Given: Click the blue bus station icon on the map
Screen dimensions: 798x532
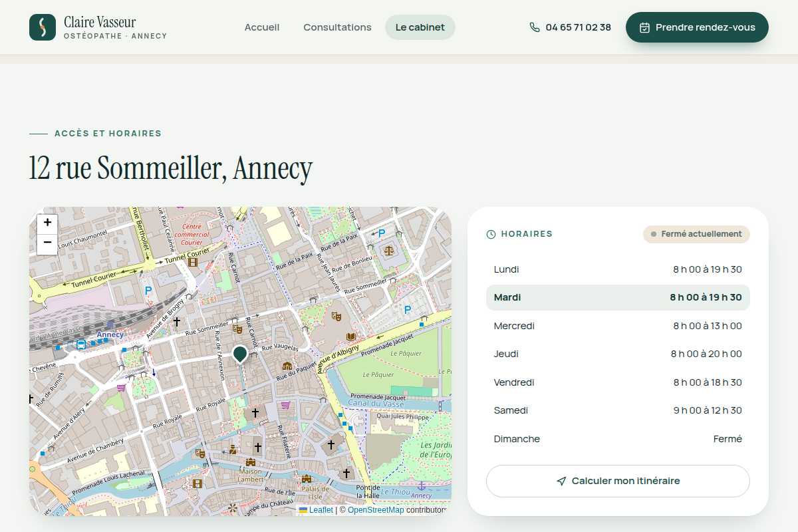Looking at the screenshot, I should tap(81, 344).
